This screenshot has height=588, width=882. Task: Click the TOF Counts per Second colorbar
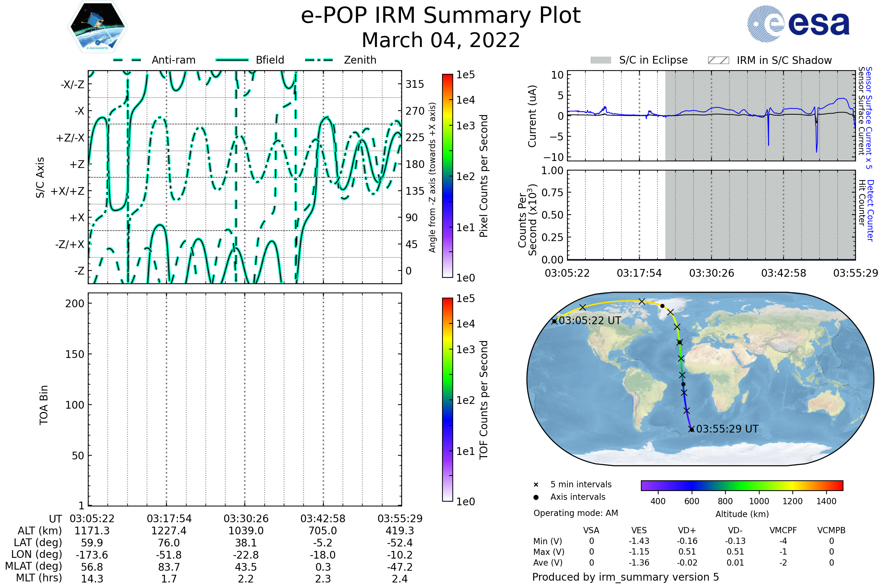pos(447,399)
